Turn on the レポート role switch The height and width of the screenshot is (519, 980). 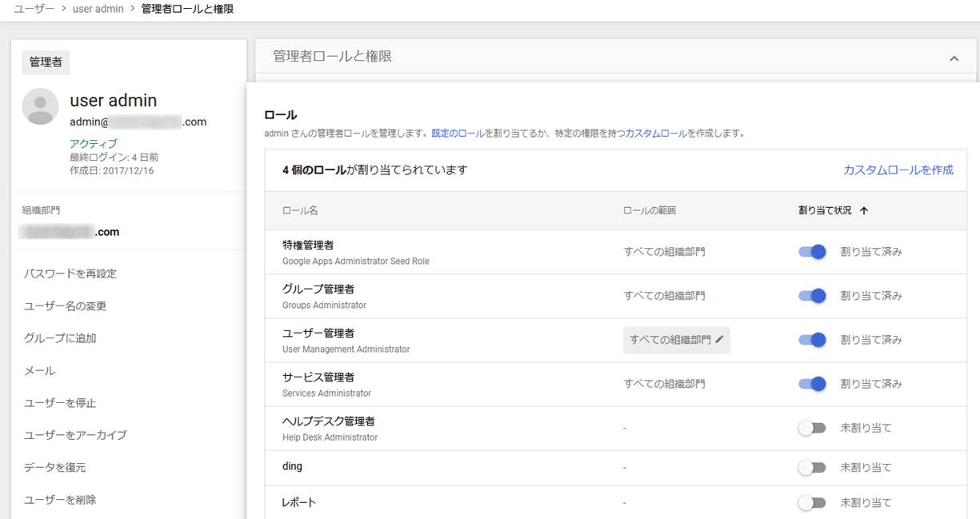[811, 503]
